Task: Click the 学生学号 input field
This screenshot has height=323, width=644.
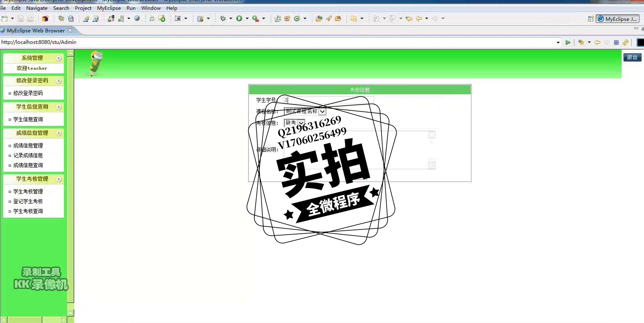Action: coord(329,100)
